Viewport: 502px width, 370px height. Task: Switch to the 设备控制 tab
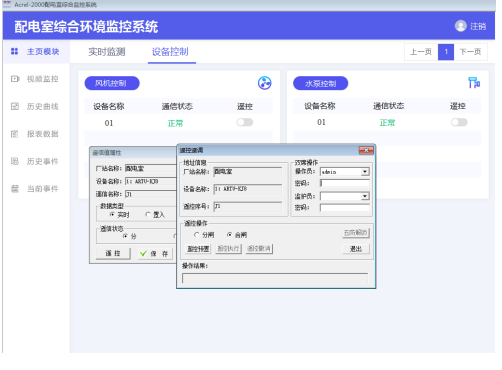pos(170,52)
